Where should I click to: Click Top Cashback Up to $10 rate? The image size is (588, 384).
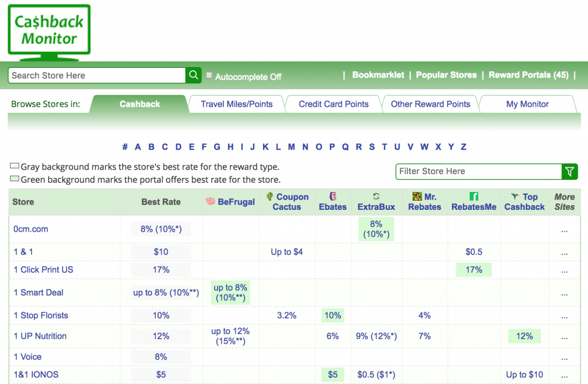[x=524, y=374]
